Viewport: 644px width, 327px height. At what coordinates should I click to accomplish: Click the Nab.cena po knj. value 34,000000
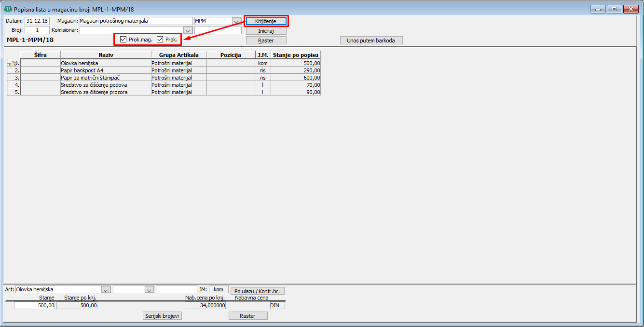point(206,305)
